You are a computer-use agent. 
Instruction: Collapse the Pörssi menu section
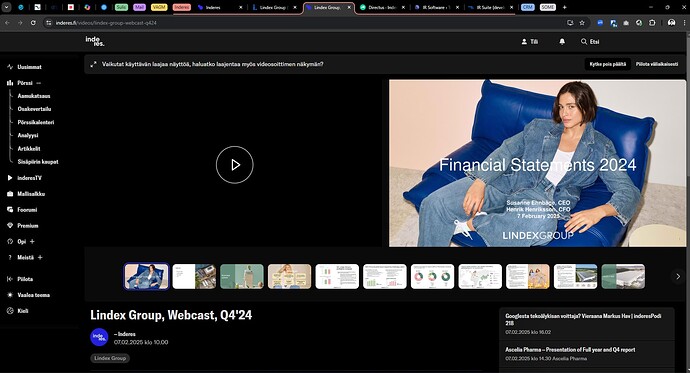(x=39, y=83)
